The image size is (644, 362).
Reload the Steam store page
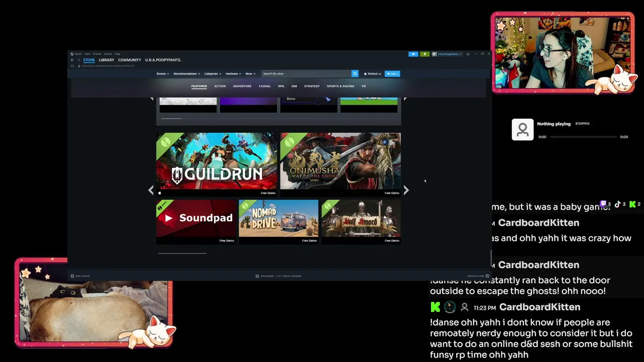pyautogui.click(x=72, y=66)
